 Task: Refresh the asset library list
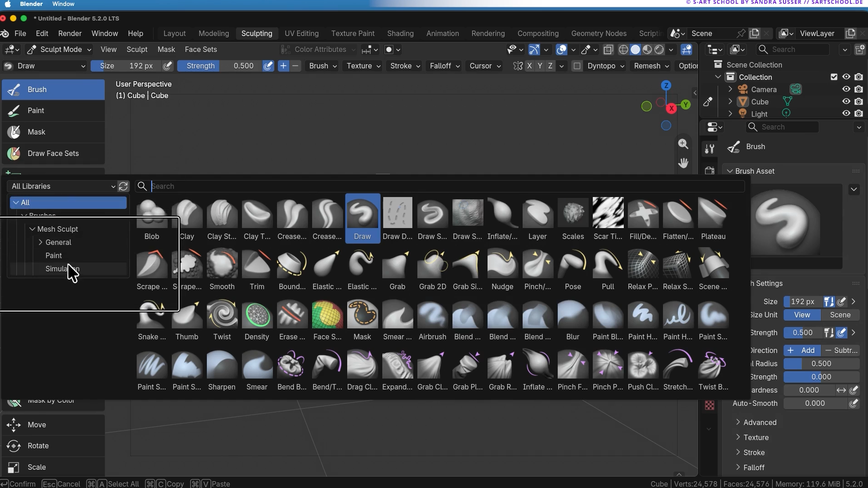pyautogui.click(x=123, y=186)
